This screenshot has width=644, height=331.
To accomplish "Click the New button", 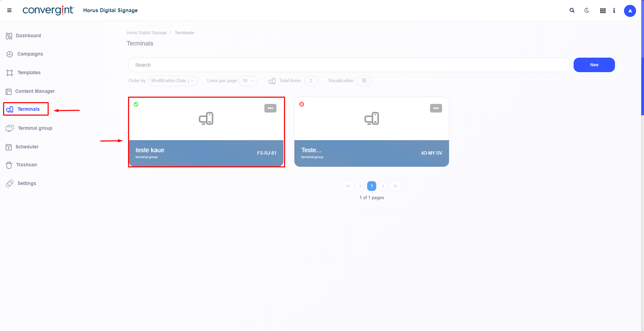I will click(x=594, y=65).
